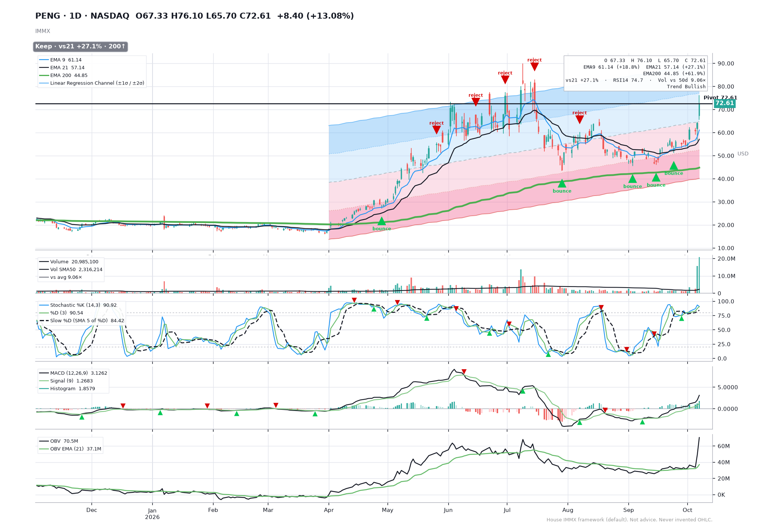Select the EMA 21 legend entry
This screenshot has height=532, width=783.
click(62, 67)
